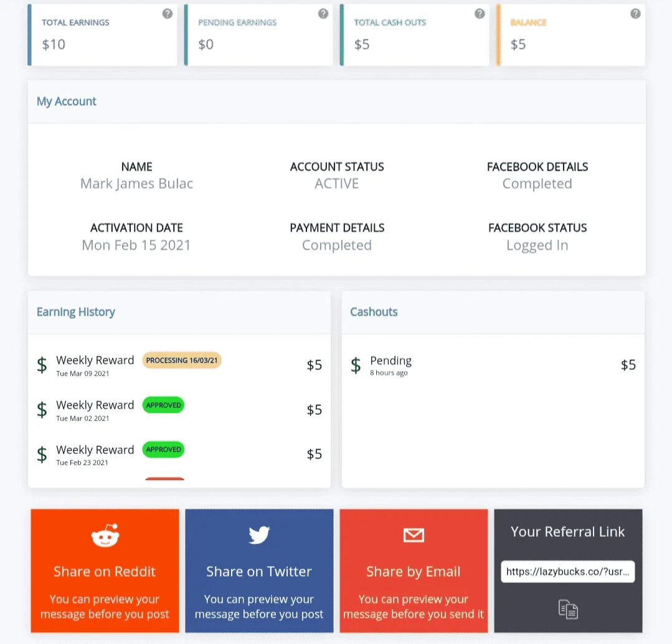Click the $0 Pending Earnings value
672x644 pixels.
206,45
